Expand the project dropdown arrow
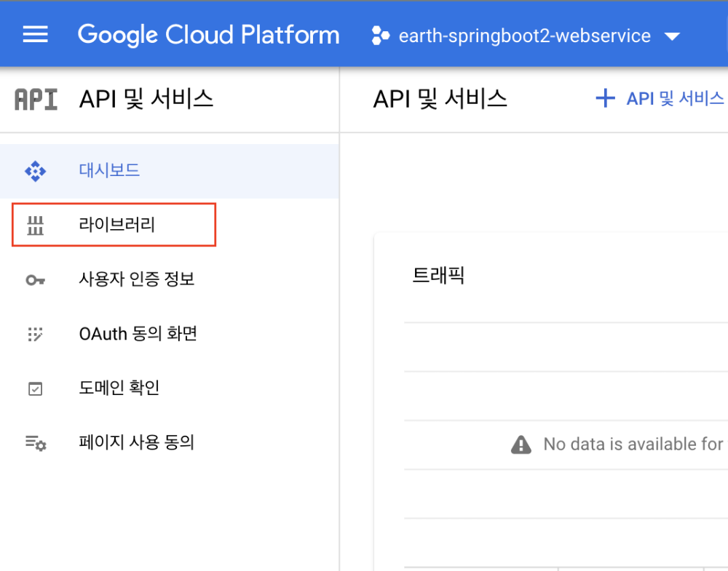Screen dimensions: 728x571 672,36
